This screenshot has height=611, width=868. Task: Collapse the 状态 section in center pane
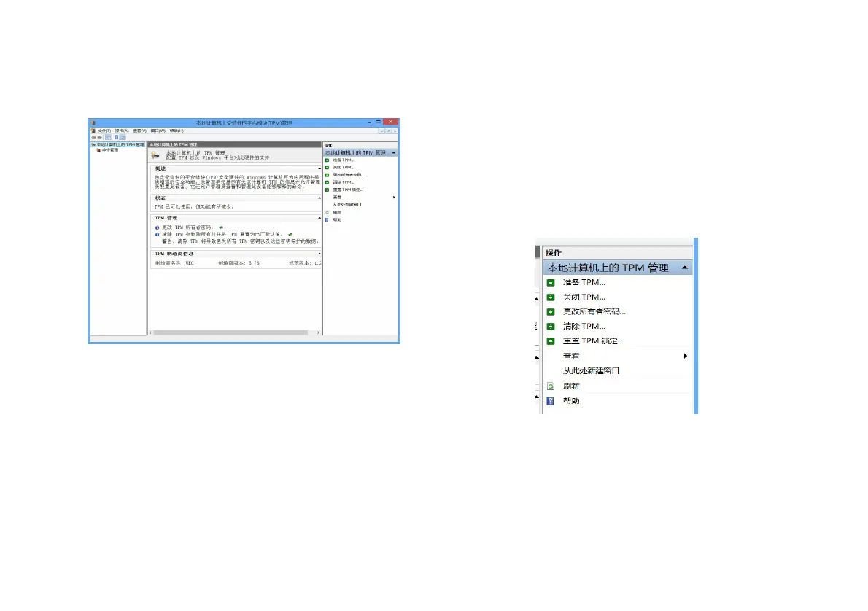[319, 198]
